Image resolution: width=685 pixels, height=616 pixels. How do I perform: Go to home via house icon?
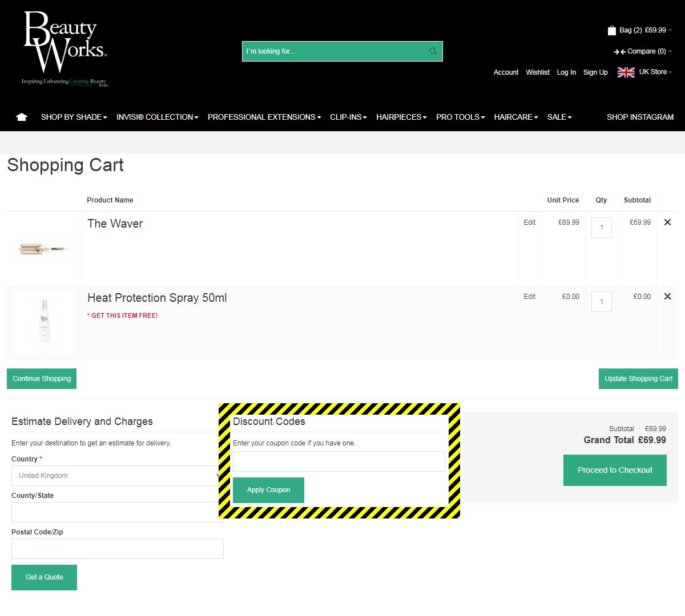[x=22, y=117]
